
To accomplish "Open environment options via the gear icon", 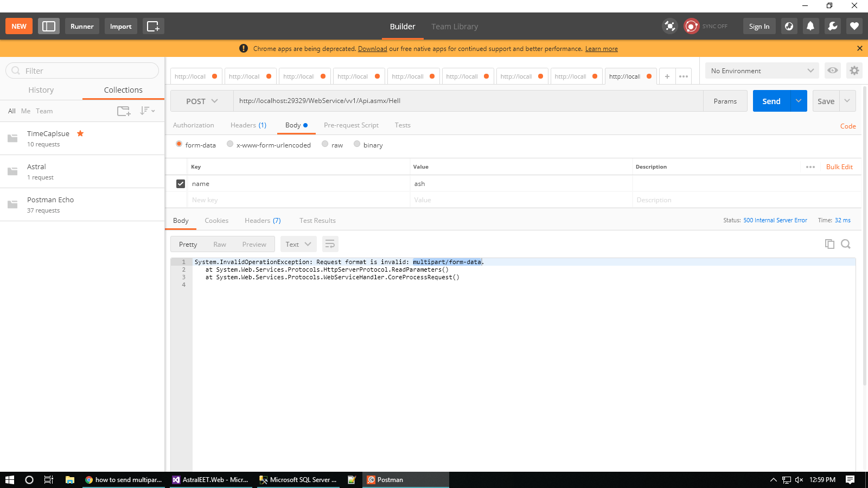I will [854, 70].
